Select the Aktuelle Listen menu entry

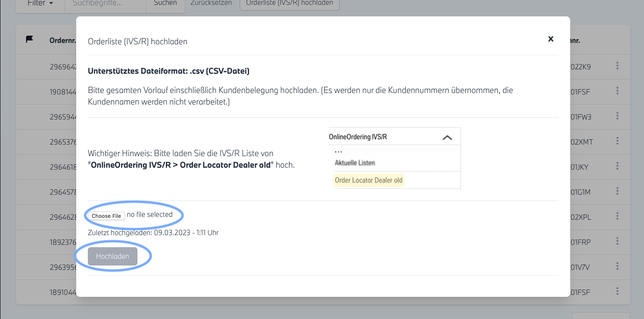[355, 163]
